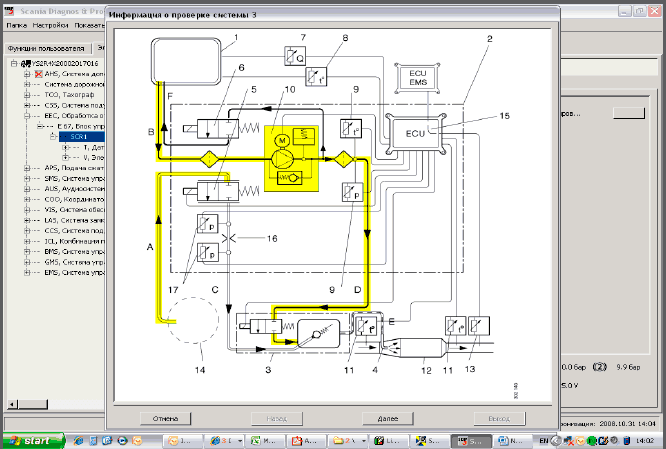The image size is (666, 449).
Task: Open the Папка menu
Action: pos(15,23)
